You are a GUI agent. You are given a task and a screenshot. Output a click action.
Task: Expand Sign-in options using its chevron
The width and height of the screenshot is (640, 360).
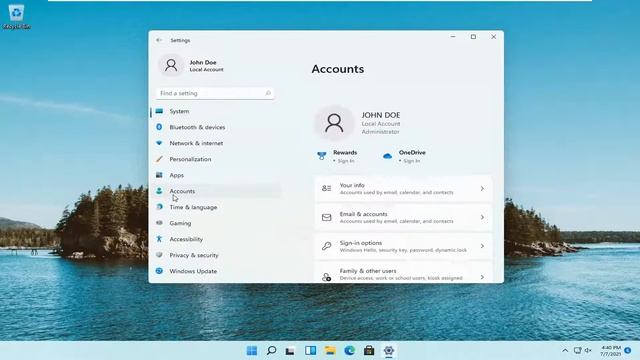pos(482,246)
